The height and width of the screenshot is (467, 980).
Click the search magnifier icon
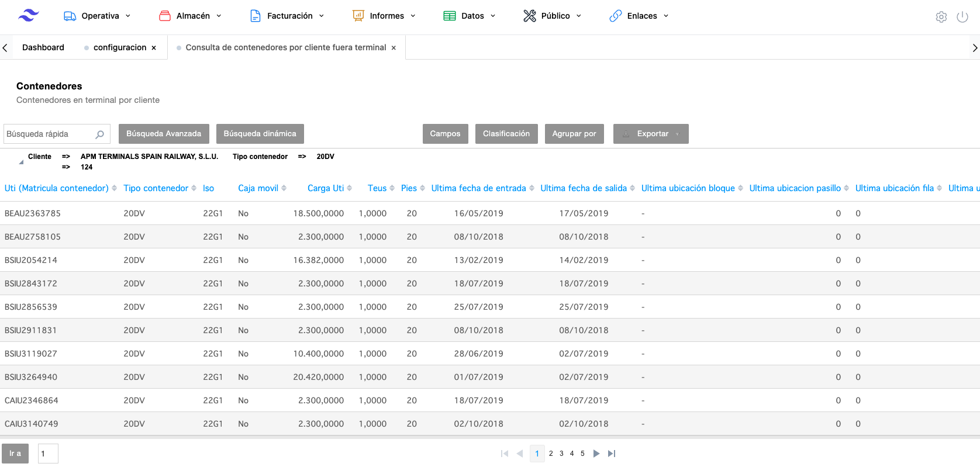(99, 134)
